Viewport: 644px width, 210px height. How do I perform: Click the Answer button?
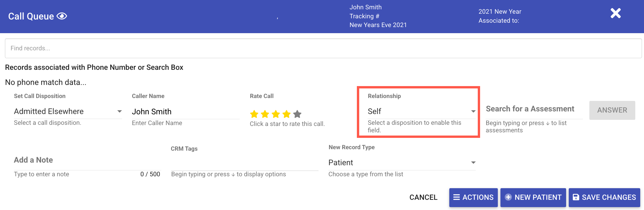612,110
